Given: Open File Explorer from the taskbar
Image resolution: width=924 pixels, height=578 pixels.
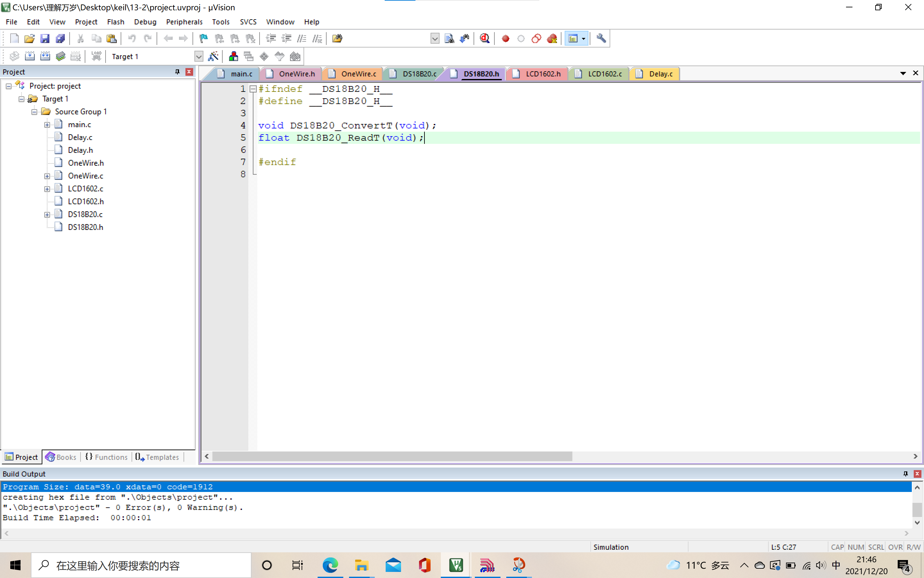Looking at the screenshot, I should click(x=361, y=565).
